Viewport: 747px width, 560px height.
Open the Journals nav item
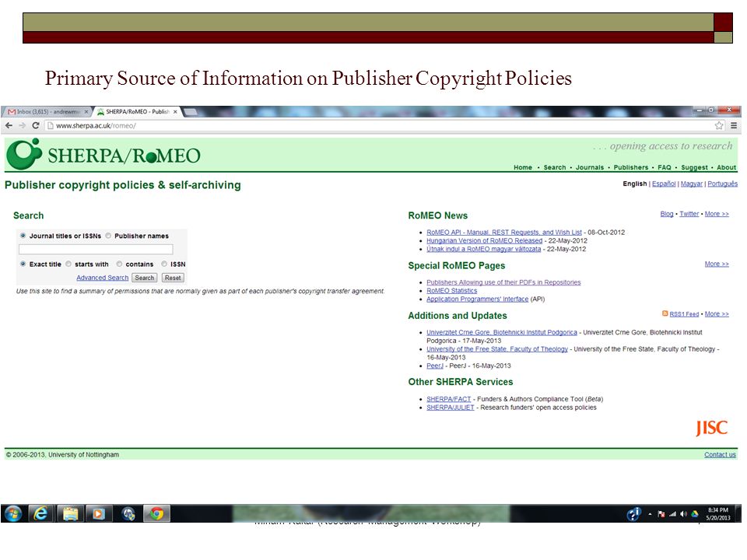pos(590,167)
